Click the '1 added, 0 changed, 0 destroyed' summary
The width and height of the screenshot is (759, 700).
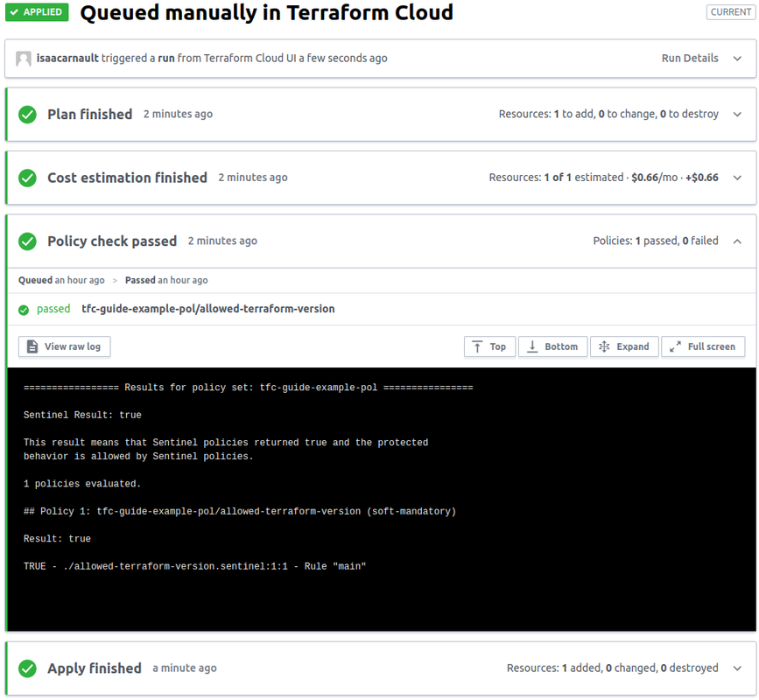point(612,668)
